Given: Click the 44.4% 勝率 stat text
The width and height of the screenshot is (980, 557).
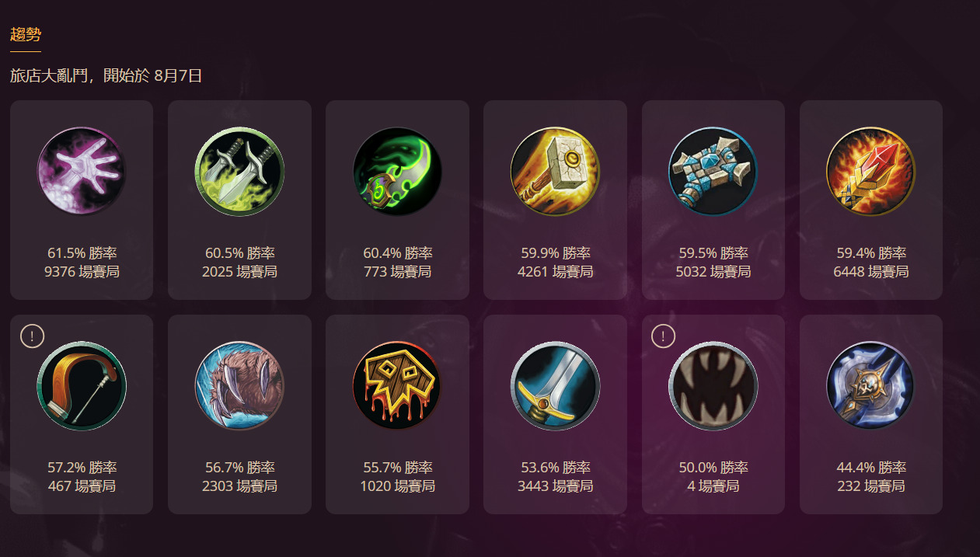Looking at the screenshot, I should point(870,468).
